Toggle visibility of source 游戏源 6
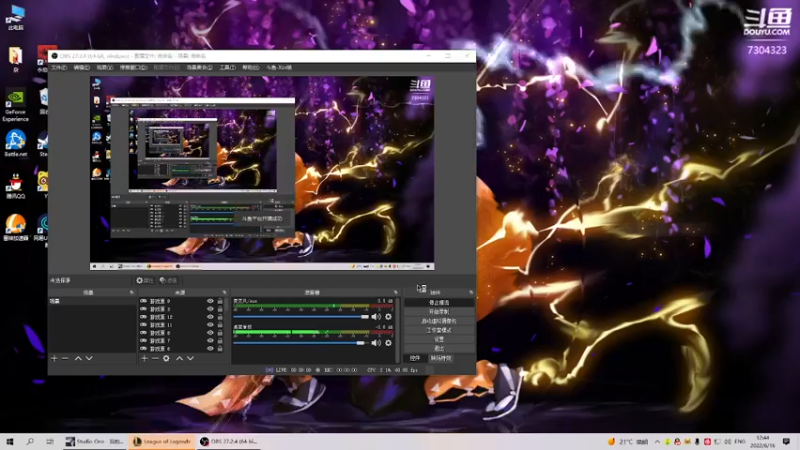 tap(210, 348)
